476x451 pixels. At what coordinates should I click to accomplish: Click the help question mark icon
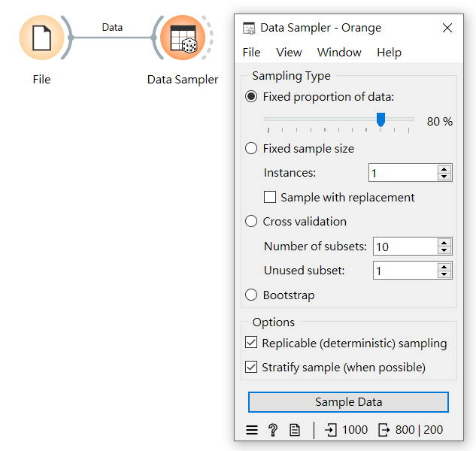pos(273,430)
